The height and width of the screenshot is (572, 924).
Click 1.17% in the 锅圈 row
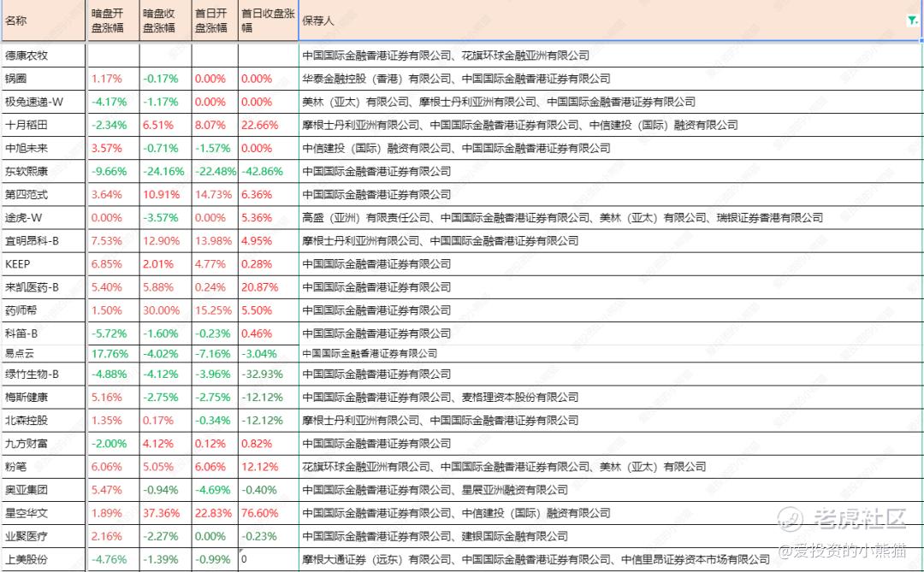[107, 79]
